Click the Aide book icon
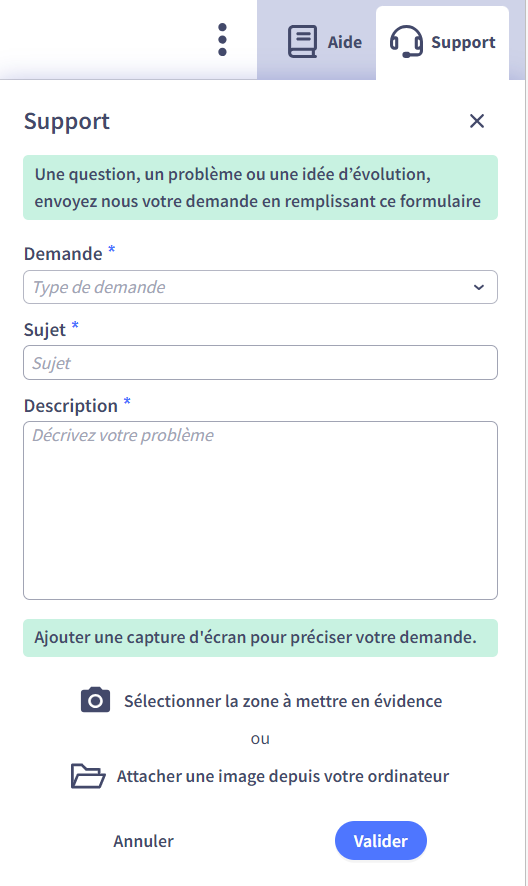The width and height of the screenshot is (528, 886). pyautogui.click(x=302, y=42)
